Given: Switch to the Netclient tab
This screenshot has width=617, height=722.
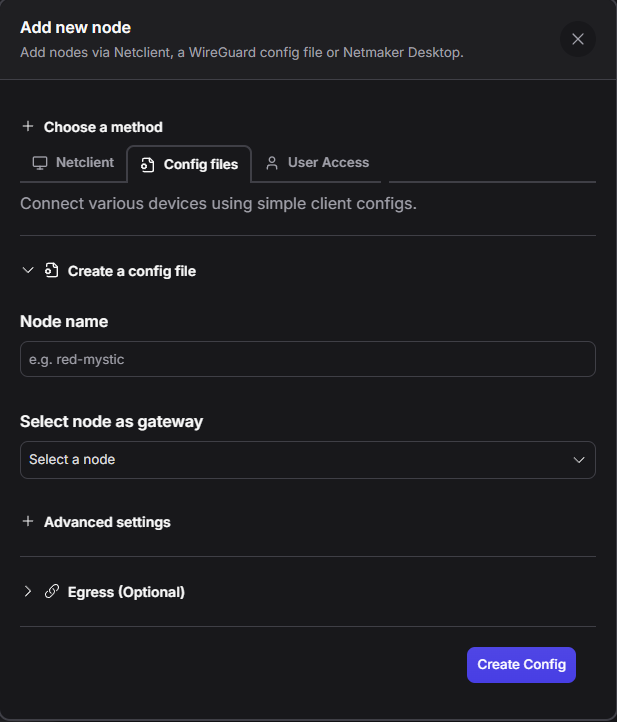Looking at the screenshot, I should coord(84,163).
